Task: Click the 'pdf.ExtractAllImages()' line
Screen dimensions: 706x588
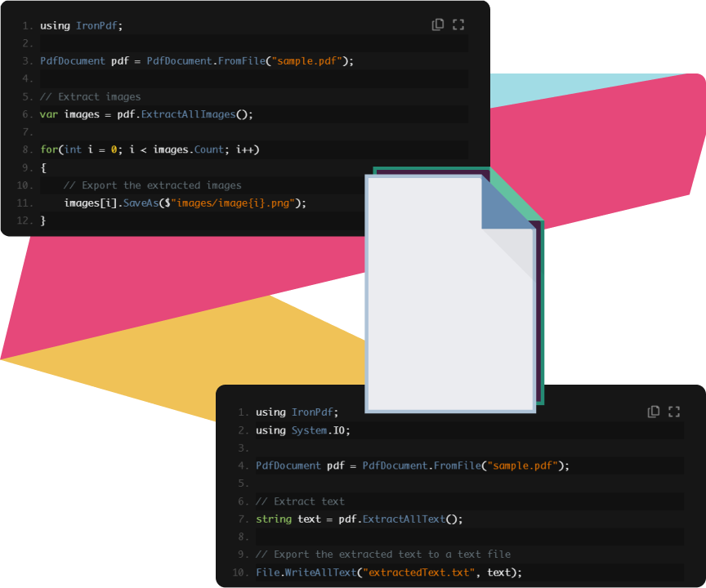Action: click(x=146, y=114)
